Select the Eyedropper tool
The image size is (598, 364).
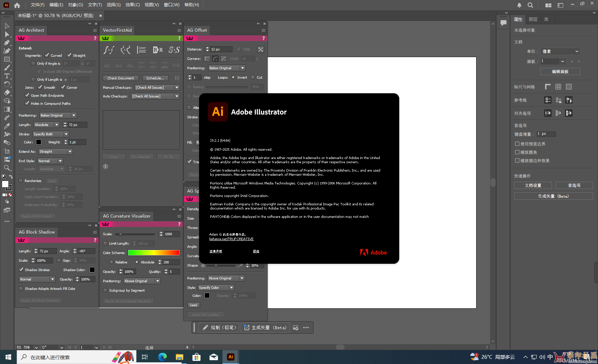pos(7,126)
